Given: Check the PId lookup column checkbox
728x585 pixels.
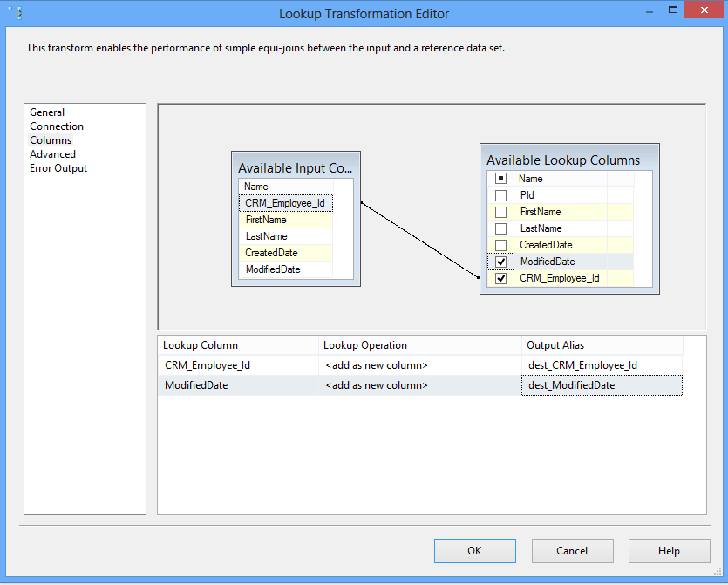Looking at the screenshot, I should [x=500, y=195].
